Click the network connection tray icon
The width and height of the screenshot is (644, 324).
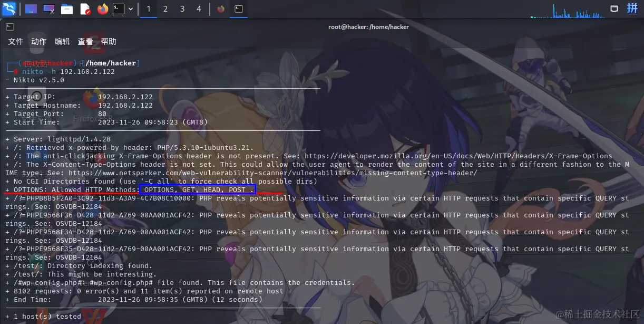coord(614,8)
